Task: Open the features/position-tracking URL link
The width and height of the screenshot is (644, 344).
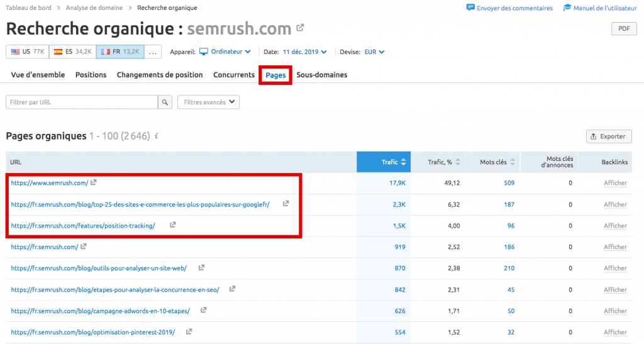Action: coord(83,225)
